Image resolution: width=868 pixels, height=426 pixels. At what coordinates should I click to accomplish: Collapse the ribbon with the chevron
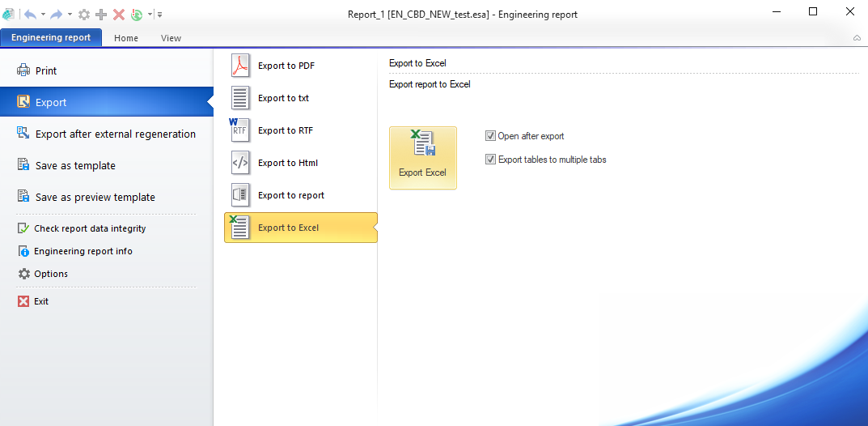coord(857,38)
